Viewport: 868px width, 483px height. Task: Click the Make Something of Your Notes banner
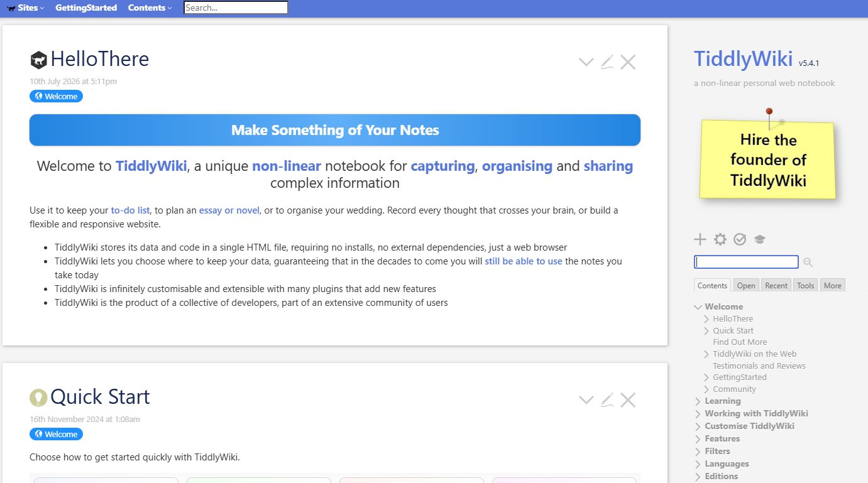tap(335, 130)
